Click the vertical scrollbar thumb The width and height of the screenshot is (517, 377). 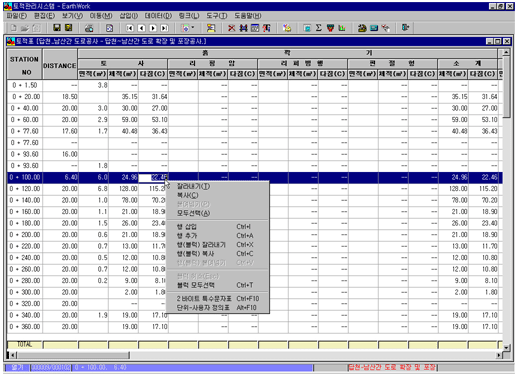[x=506, y=87]
